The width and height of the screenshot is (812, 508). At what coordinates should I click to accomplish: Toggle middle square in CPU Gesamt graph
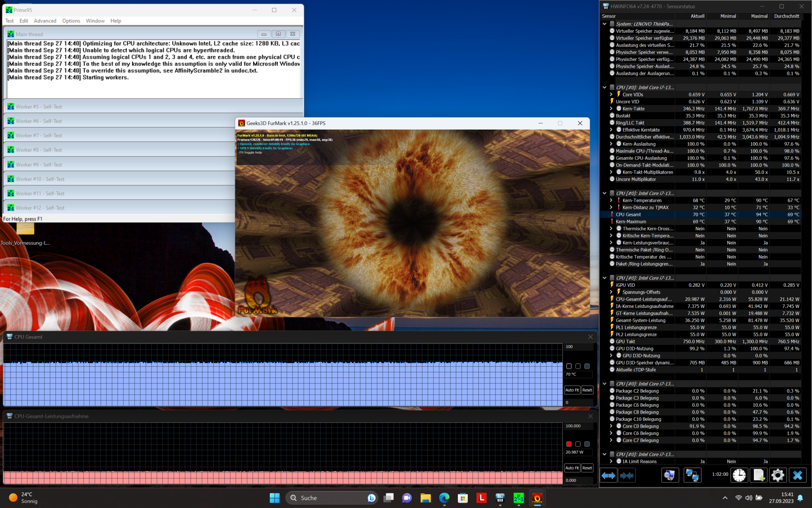[578, 366]
